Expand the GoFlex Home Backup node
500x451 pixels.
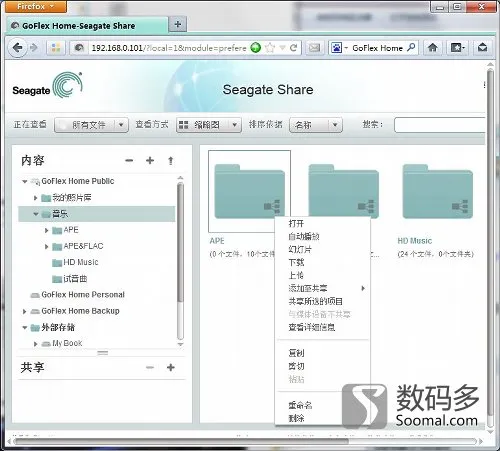(24, 311)
